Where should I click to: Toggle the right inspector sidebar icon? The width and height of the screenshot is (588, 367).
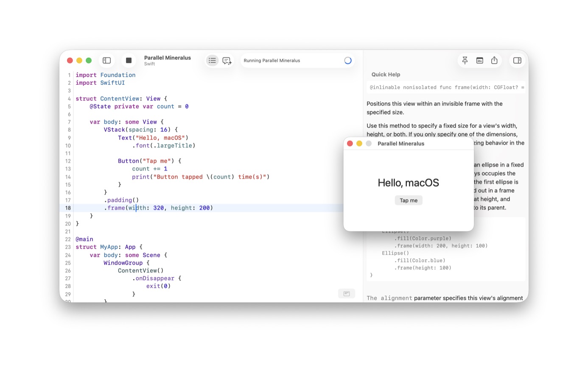point(517,61)
